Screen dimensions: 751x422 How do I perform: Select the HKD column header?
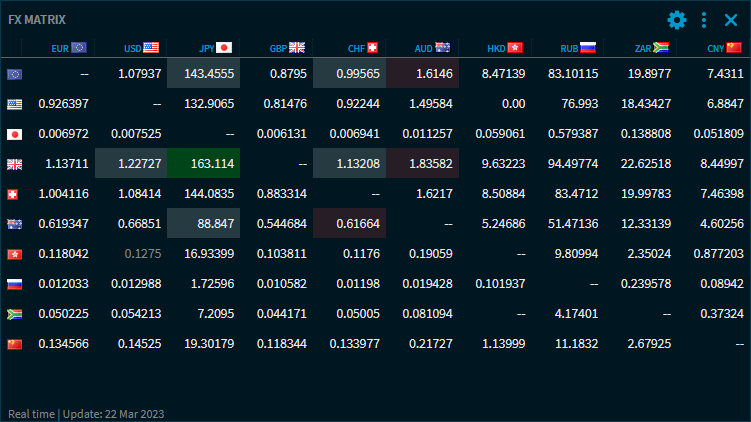coord(505,47)
